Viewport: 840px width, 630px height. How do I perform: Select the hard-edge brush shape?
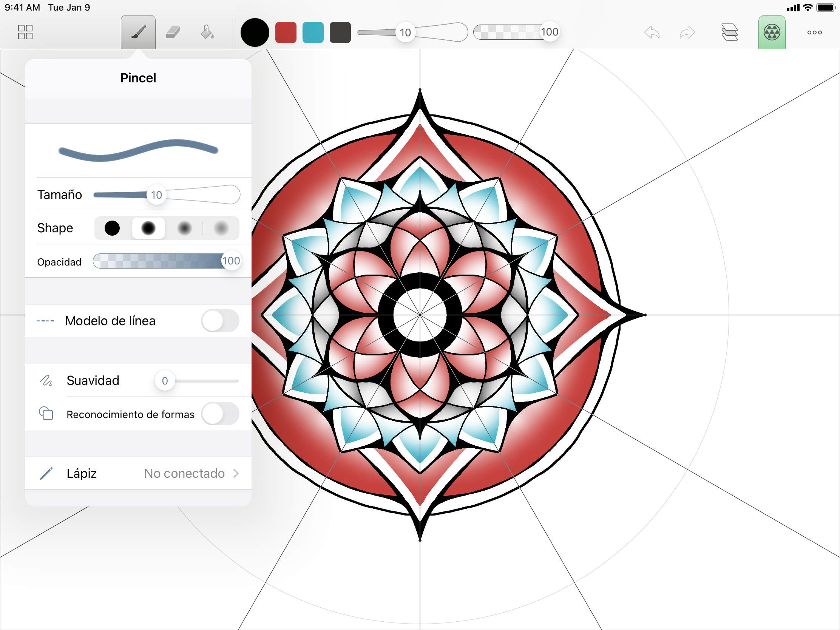(112, 228)
